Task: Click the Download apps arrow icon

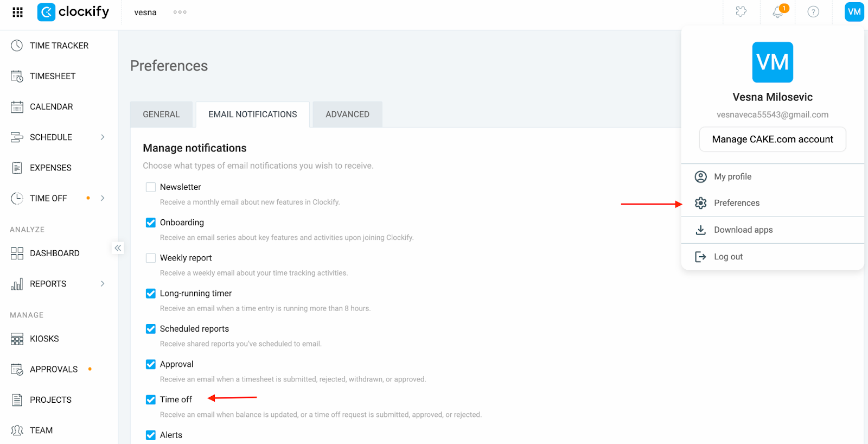Action: pyautogui.click(x=701, y=230)
